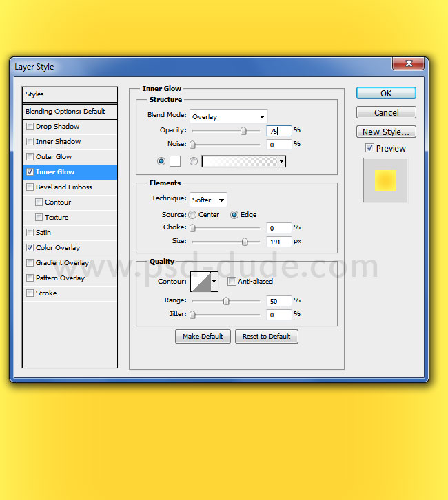The image size is (448, 500).
Task: Toggle the Preview checkbox
Action: click(x=369, y=148)
